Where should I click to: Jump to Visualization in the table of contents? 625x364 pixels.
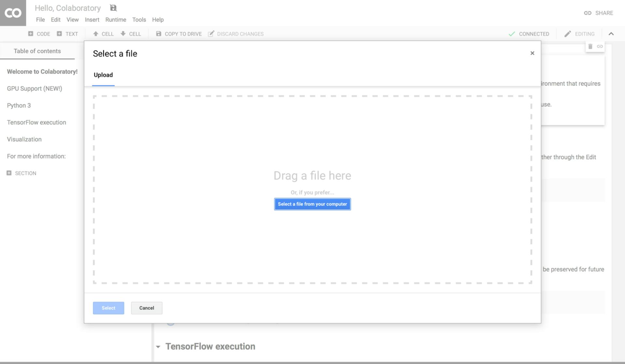click(24, 139)
